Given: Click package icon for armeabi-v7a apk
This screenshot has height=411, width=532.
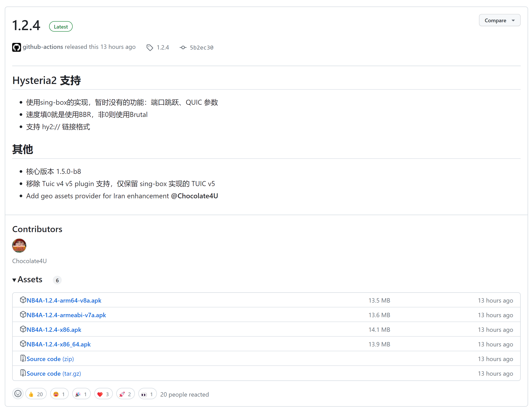Looking at the screenshot, I should pyautogui.click(x=23, y=314).
